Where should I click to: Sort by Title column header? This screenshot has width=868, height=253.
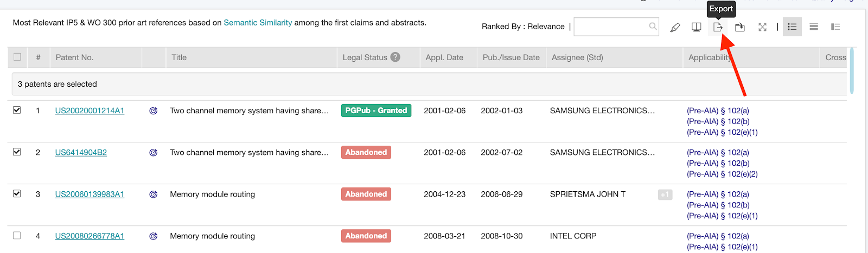179,57
